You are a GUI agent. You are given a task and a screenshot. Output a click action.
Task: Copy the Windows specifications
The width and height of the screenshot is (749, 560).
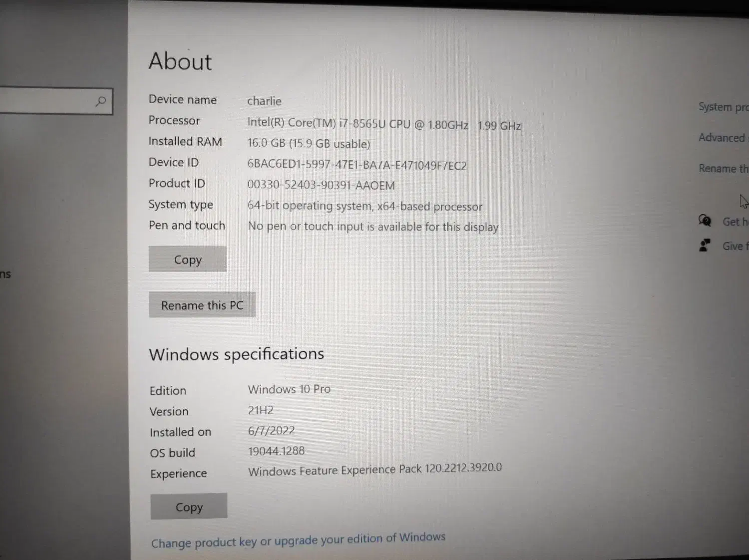point(189,507)
